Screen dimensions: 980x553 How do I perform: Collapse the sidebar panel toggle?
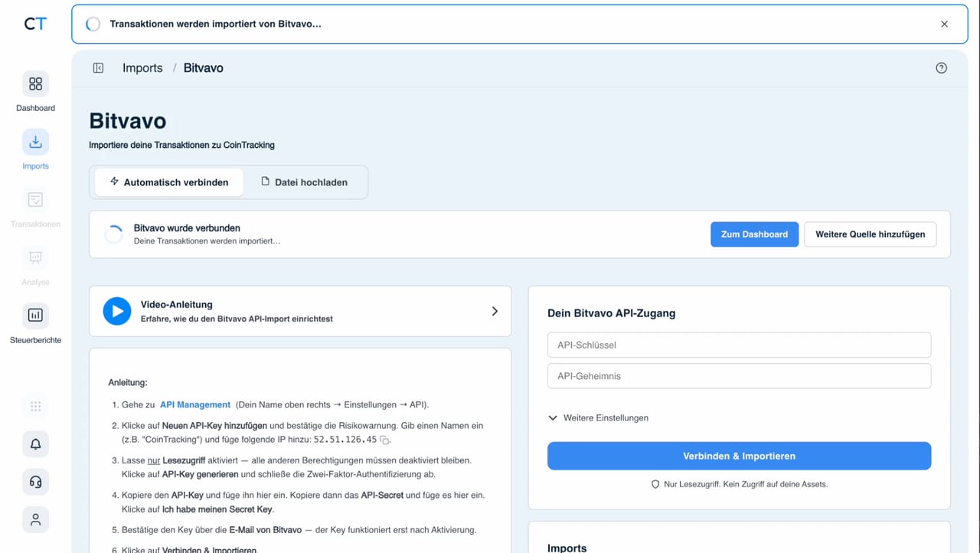(x=98, y=68)
